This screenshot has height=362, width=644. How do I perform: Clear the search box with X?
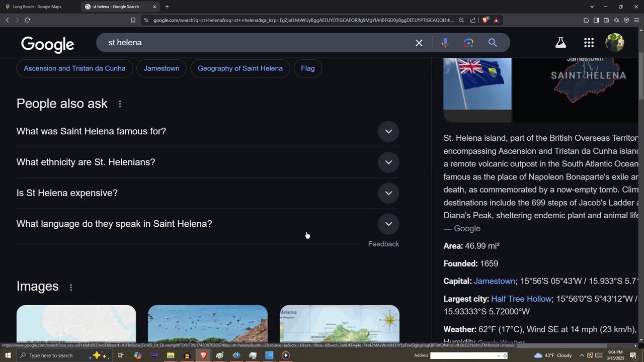pyautogui.click(x=419, y=43)
